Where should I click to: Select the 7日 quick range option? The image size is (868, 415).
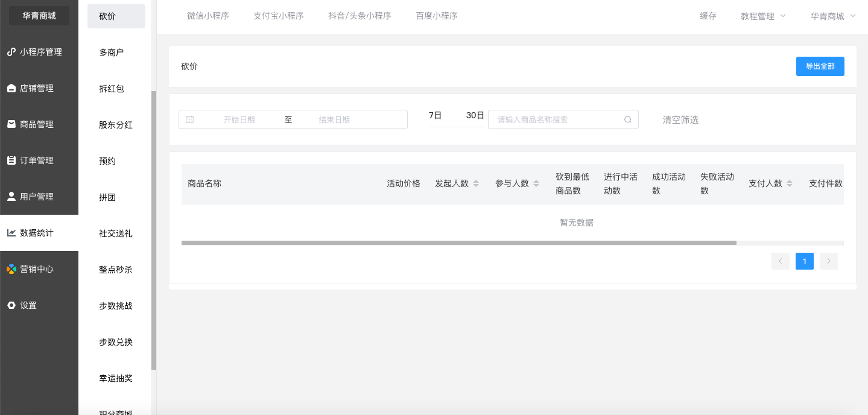[435, 115]
